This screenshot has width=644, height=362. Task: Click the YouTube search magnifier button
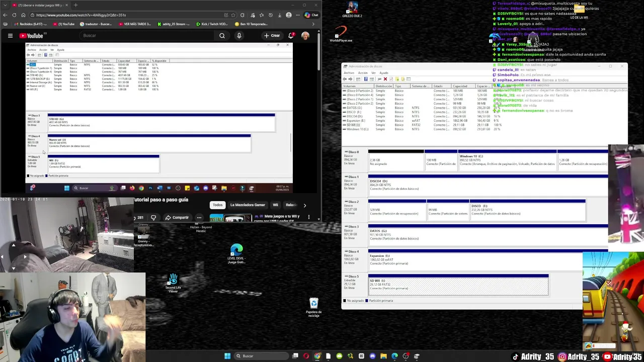click(x=222, y=36)
